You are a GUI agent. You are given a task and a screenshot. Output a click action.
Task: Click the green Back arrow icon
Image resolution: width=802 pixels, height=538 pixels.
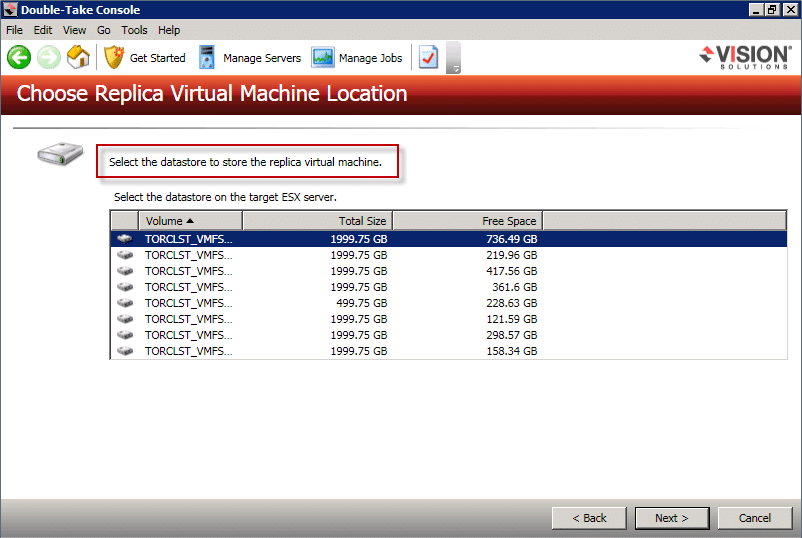19,57
